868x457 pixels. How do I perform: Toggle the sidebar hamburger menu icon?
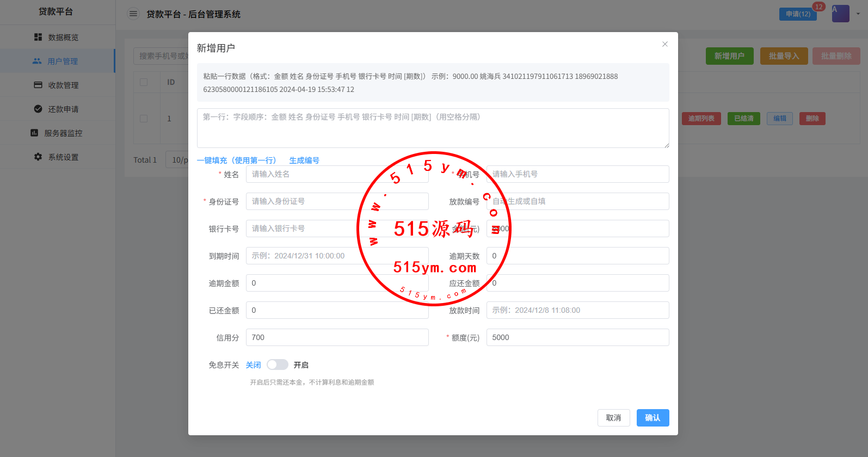[133, 14]
